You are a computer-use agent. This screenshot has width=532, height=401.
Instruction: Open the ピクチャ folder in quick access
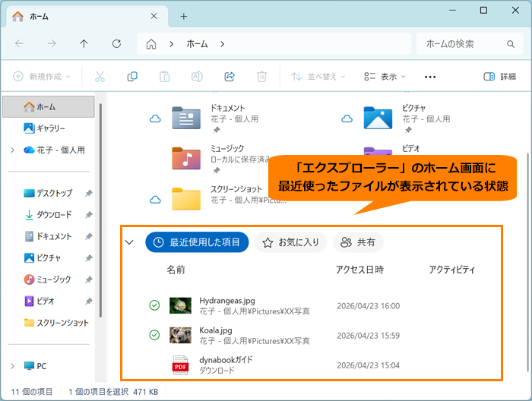378,118
